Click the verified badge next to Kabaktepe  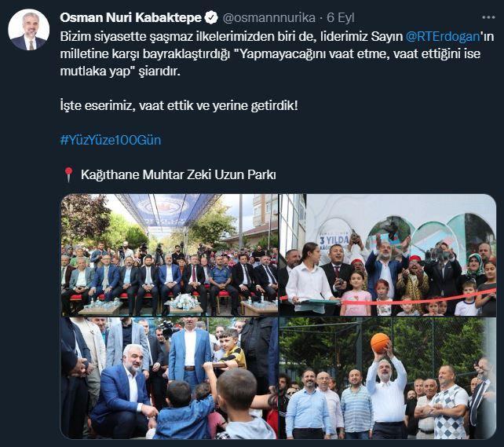click(211, 18)
